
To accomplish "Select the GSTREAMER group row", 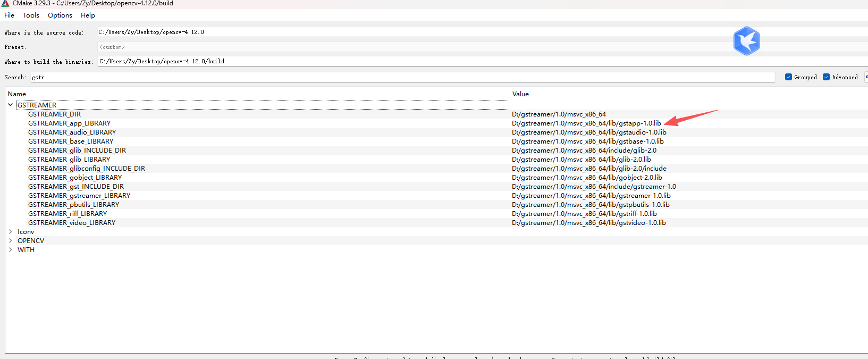I will pos(263,105).
